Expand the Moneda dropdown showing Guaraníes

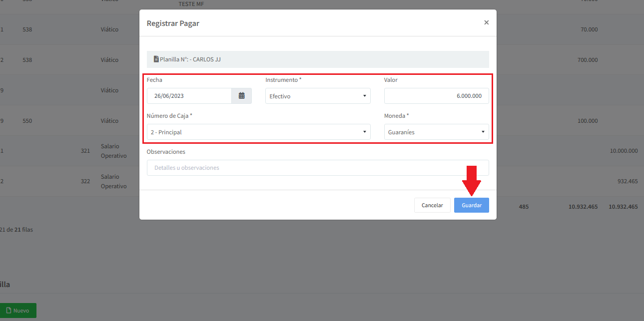pos(436,132)
